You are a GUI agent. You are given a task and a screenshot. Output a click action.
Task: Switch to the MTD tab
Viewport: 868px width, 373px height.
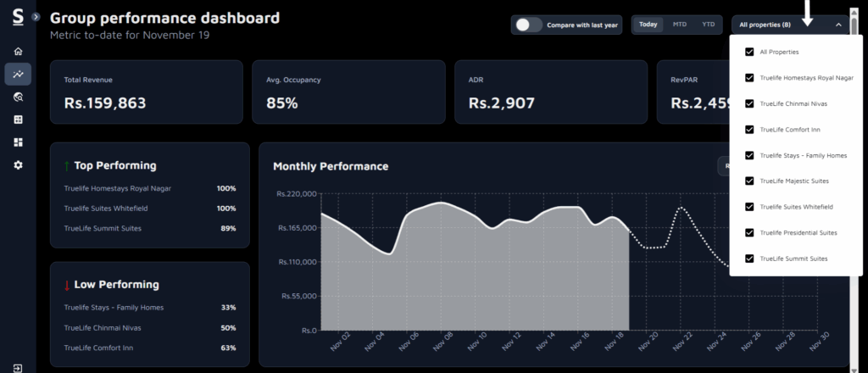click(x=680, y=25)
